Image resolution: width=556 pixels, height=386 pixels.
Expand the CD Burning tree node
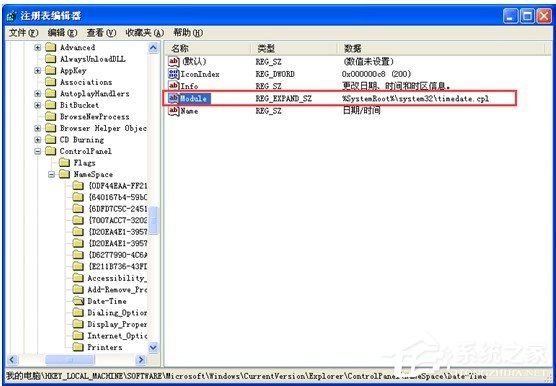(x=38, y=140)
